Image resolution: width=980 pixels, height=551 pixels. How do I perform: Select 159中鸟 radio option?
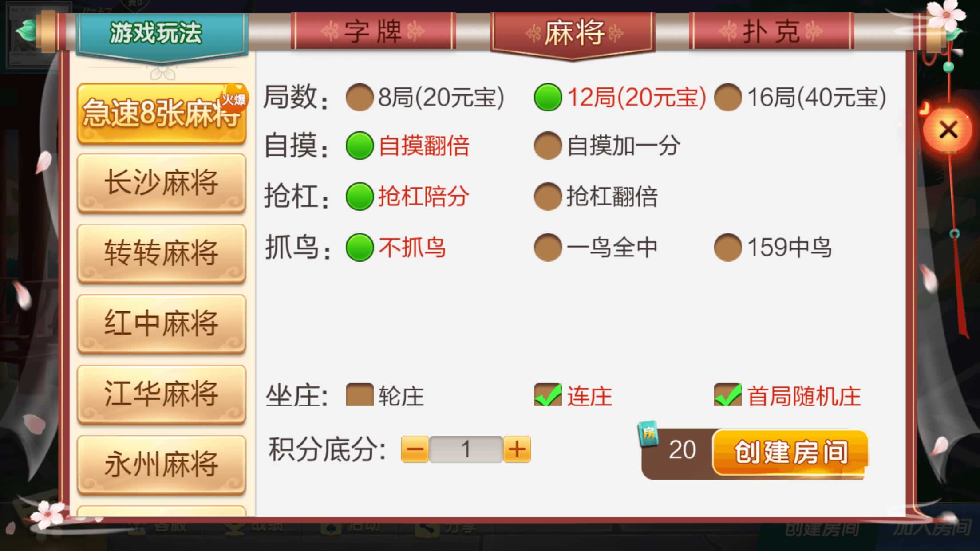[x=728, y=247]
